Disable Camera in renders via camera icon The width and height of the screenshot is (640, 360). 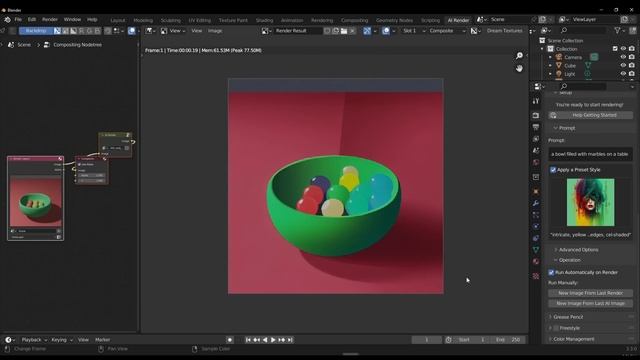click(632, 57)
